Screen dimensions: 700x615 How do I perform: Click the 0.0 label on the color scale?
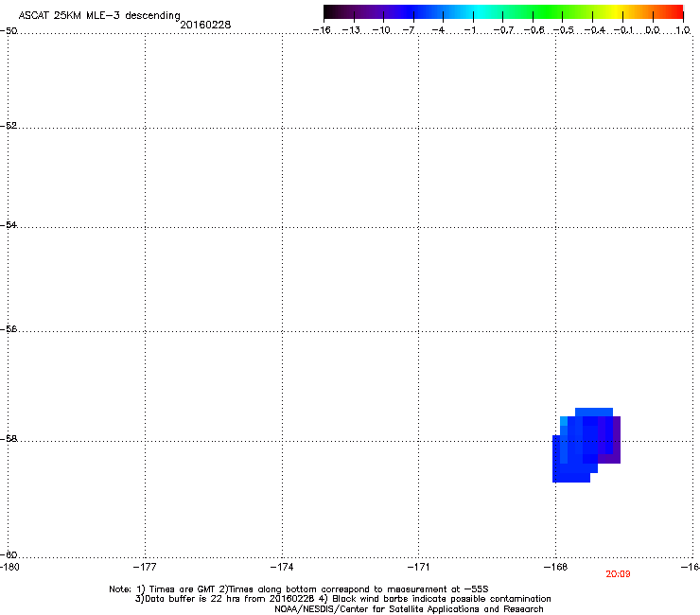tap(653, 30)
